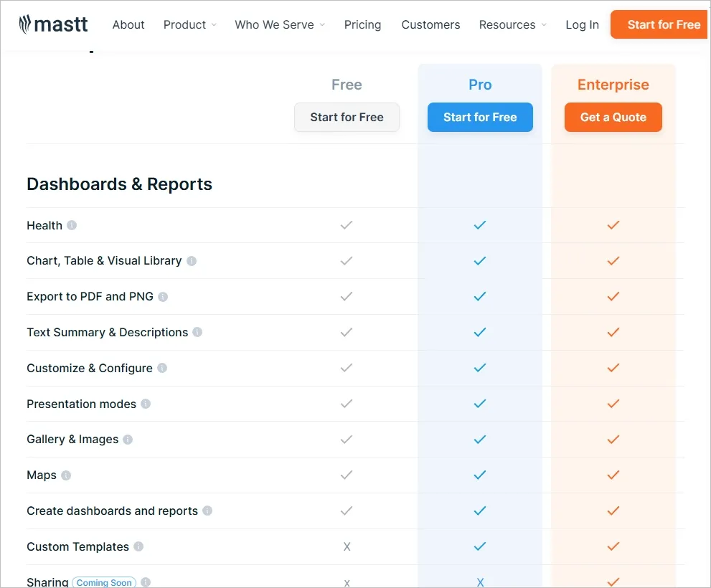Image resolution: width=711 pixels, height=588 pixels.
Task: Click the Presentation modes info icon
Action: 146,404
